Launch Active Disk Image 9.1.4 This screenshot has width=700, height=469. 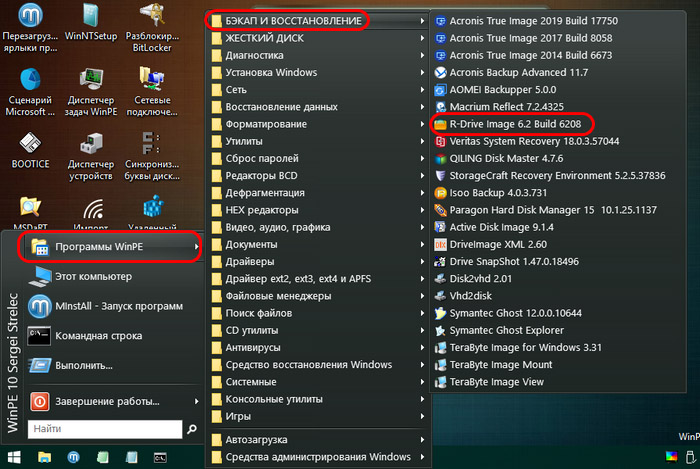(494, 227)
